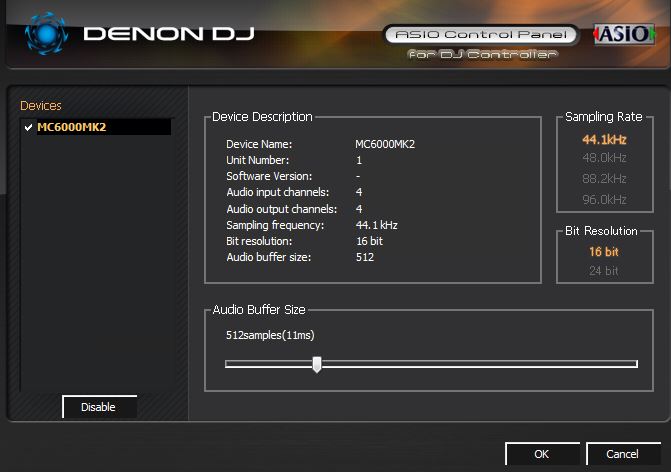Screen dimensions: 671x472
Task: Select 88.2kHz sampling rate
Action: coord(604,178)
